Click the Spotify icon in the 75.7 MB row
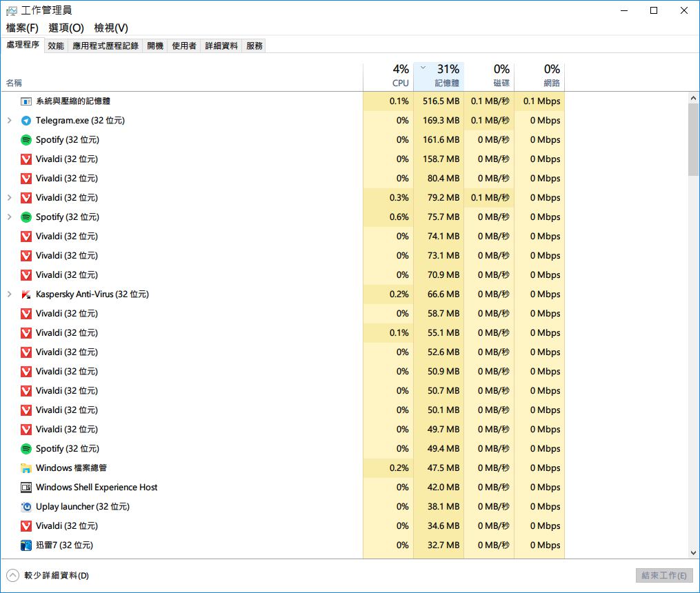 pyautogui.click(x=26, y=217)
